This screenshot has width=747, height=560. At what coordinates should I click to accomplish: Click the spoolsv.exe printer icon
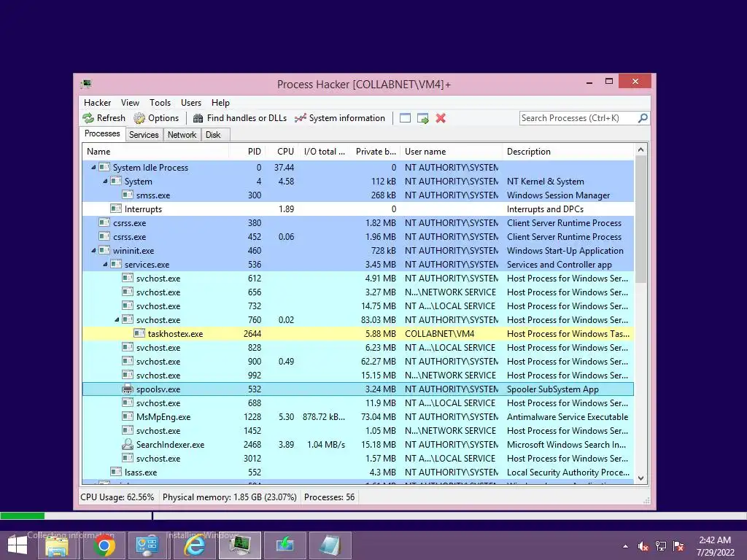tap(128, 389)
